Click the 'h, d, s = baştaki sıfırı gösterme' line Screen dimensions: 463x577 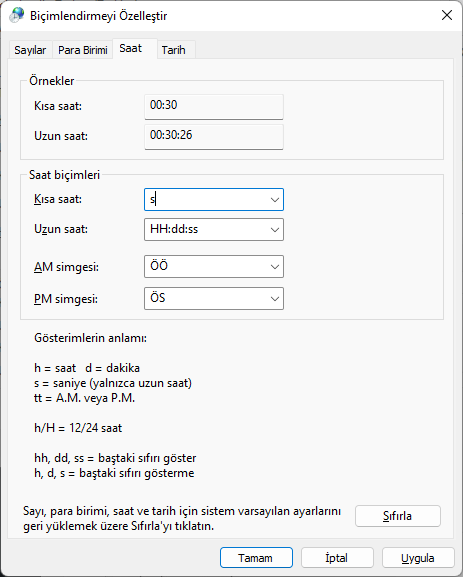pos(114,473)
